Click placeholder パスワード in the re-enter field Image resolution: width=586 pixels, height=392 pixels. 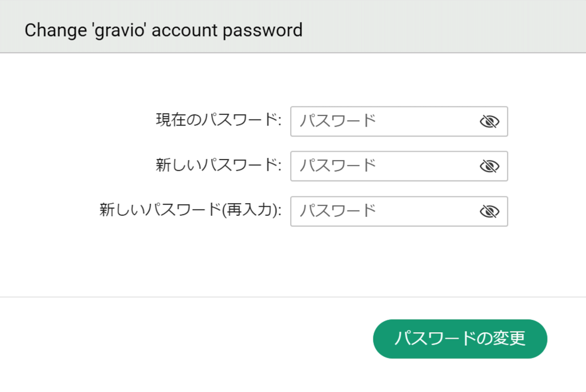pos(338,211)
